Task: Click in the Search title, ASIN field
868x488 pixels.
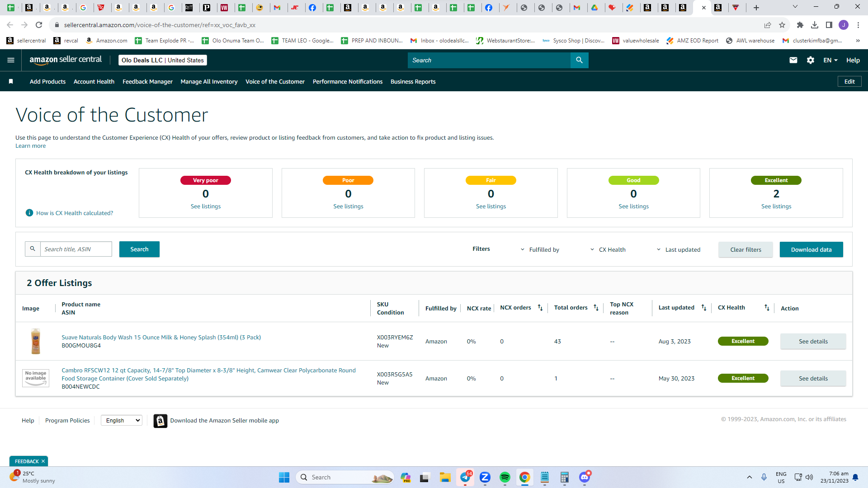Action: point(76,249)
